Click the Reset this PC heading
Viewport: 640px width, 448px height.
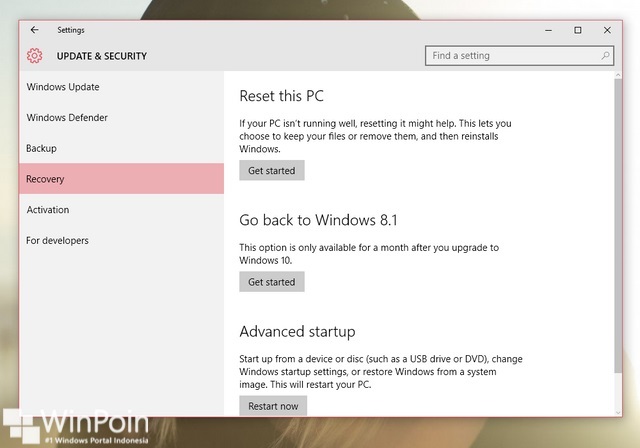pos(281,96)
